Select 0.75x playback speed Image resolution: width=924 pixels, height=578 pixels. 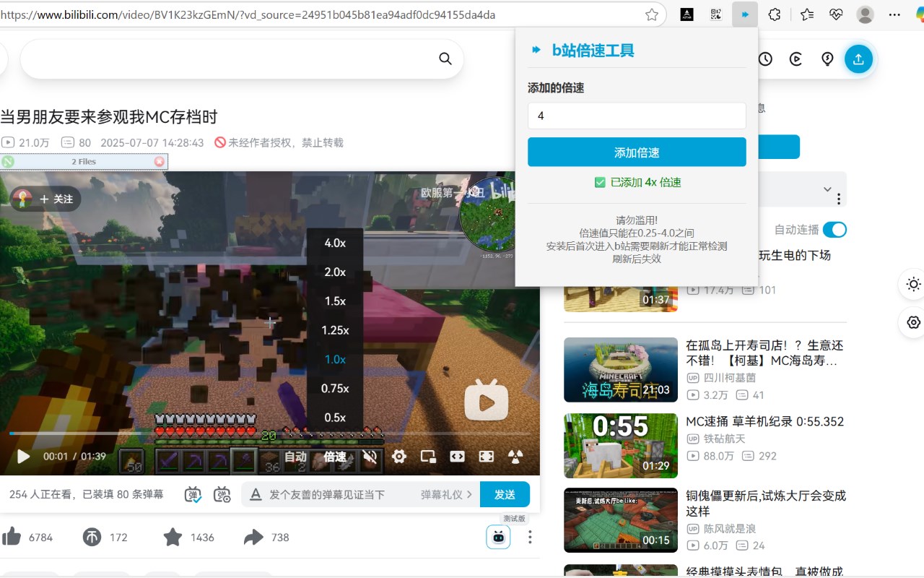[x=335, y=388]
